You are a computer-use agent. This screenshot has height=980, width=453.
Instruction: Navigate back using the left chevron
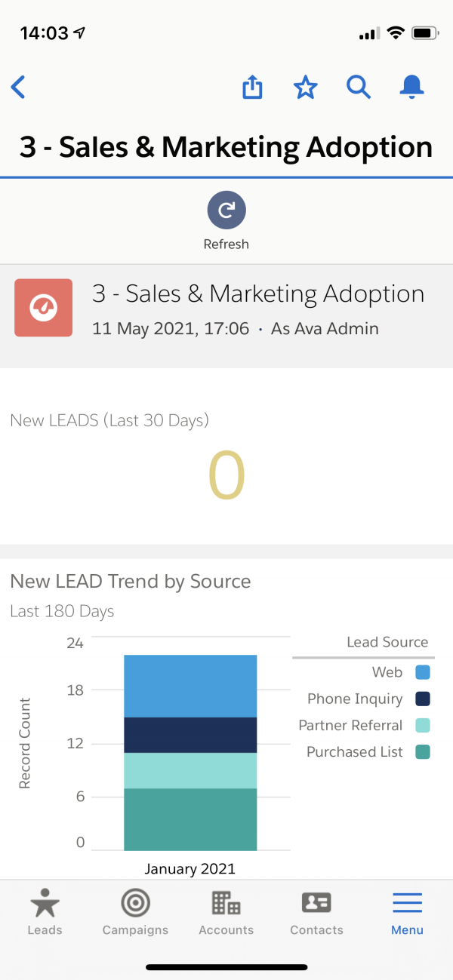coord(18,88)
